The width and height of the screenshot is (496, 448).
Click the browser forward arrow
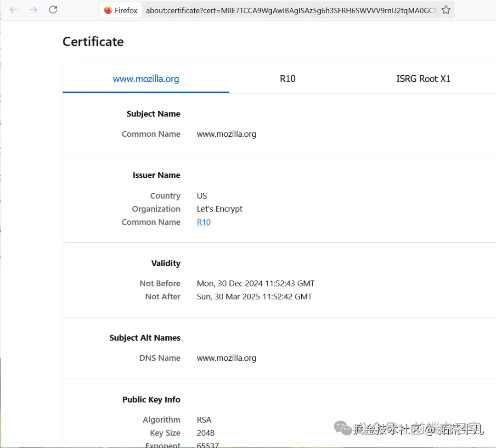33,10
